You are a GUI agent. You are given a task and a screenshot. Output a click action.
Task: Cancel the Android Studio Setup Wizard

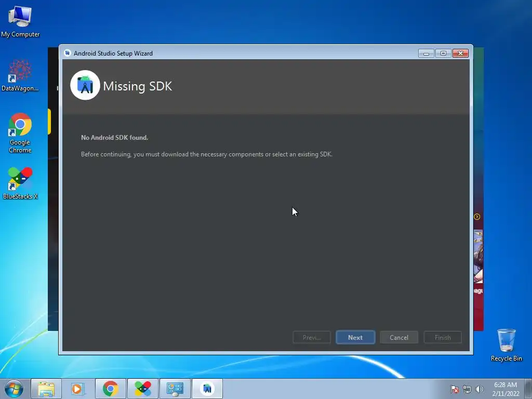398,337
